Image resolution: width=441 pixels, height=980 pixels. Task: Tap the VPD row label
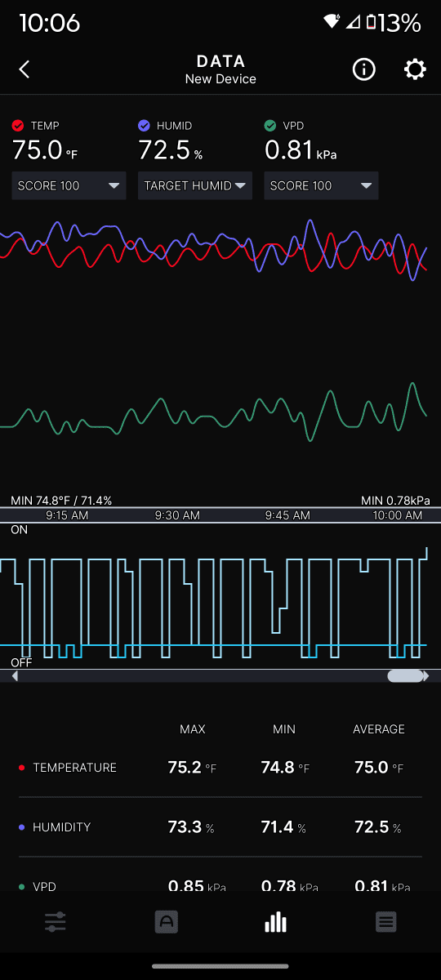44,887
